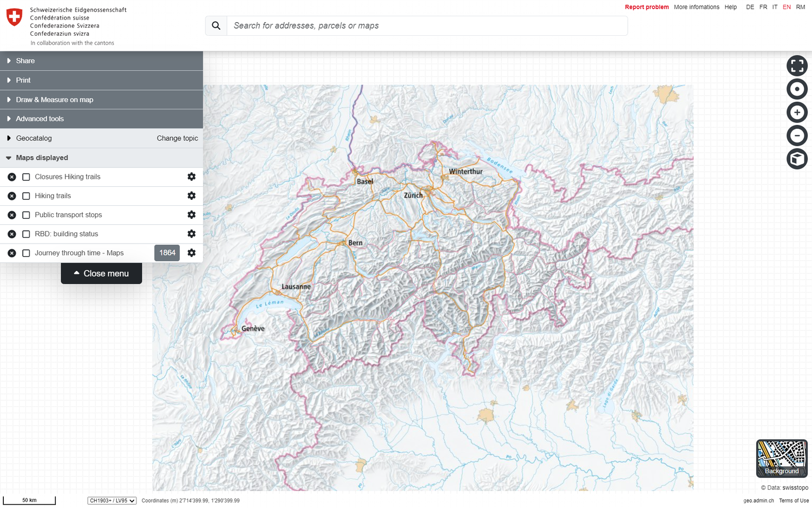Open settings for Public transport stops layer

point(191,214)
